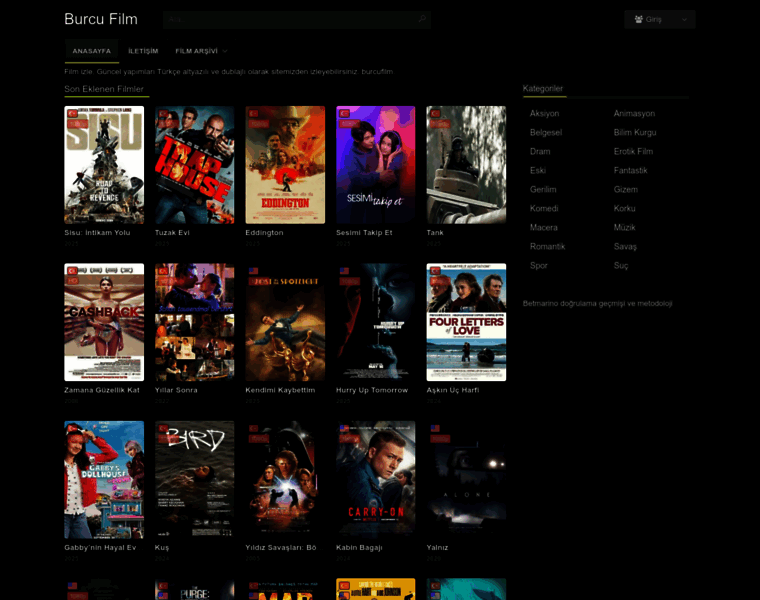Click the Kategoriler sidebar heading
This screenshot has width=760, height=600.
tap(542, 88)
